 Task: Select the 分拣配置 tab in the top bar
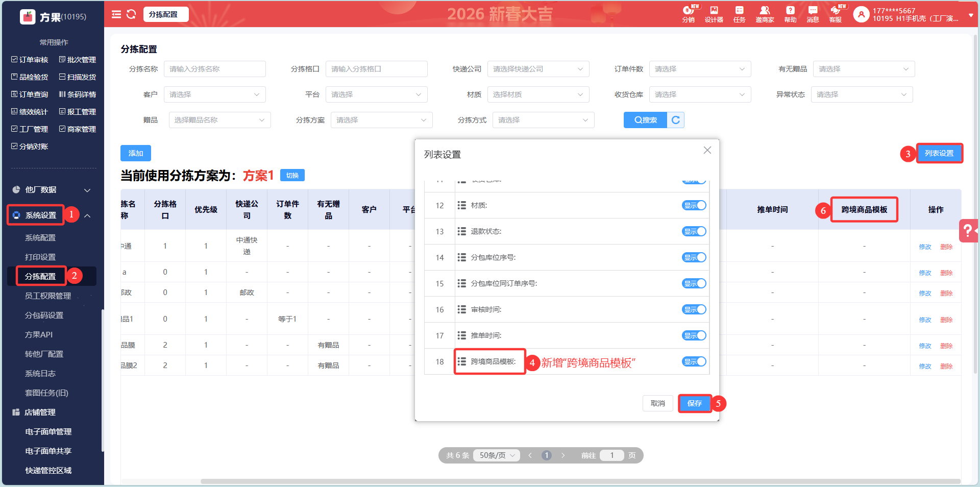(166, 14)
